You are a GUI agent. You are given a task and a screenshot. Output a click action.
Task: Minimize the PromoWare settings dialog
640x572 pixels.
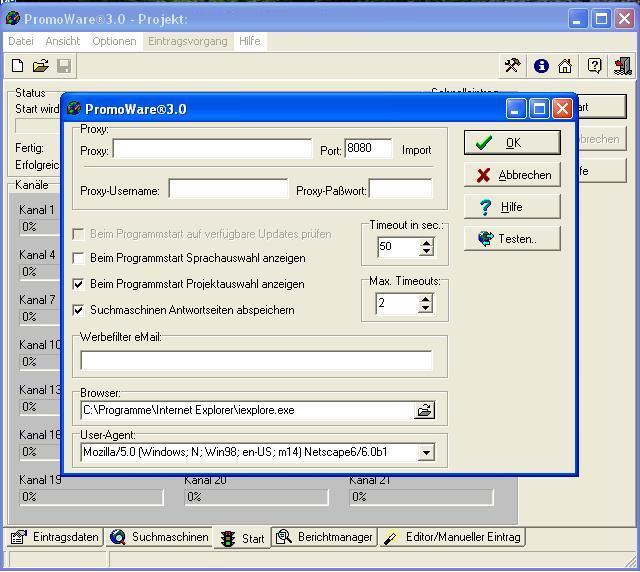tap(516, 109)
